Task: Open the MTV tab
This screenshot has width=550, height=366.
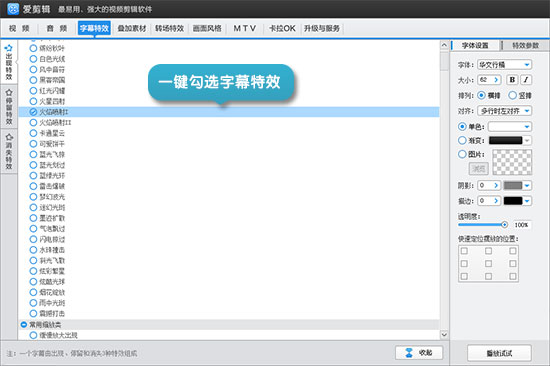Action: tap(244, 28)
